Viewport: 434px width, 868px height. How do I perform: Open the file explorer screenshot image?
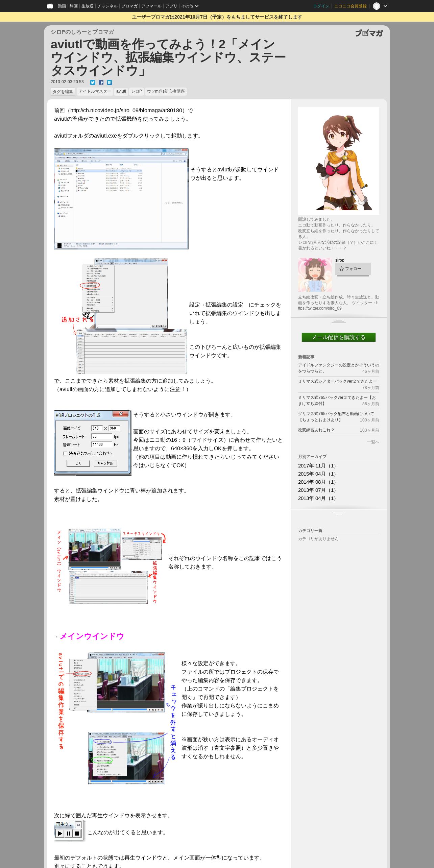pos(121,199)
